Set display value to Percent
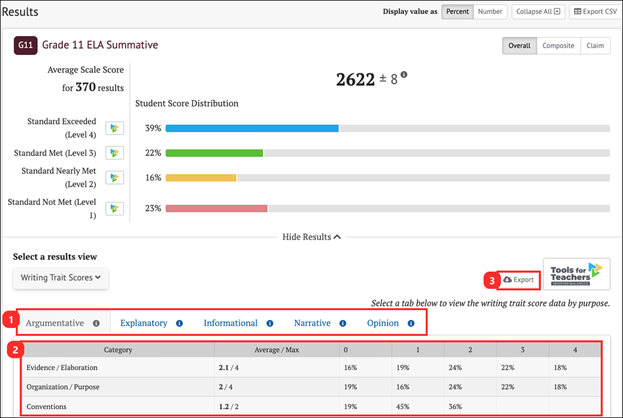This screenshot has height=418, width=623. point(457,12)
